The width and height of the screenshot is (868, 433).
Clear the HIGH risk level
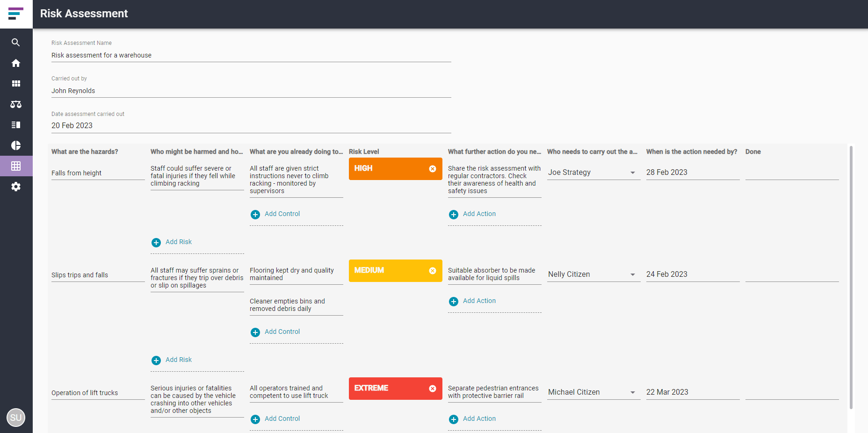(433, 169)
